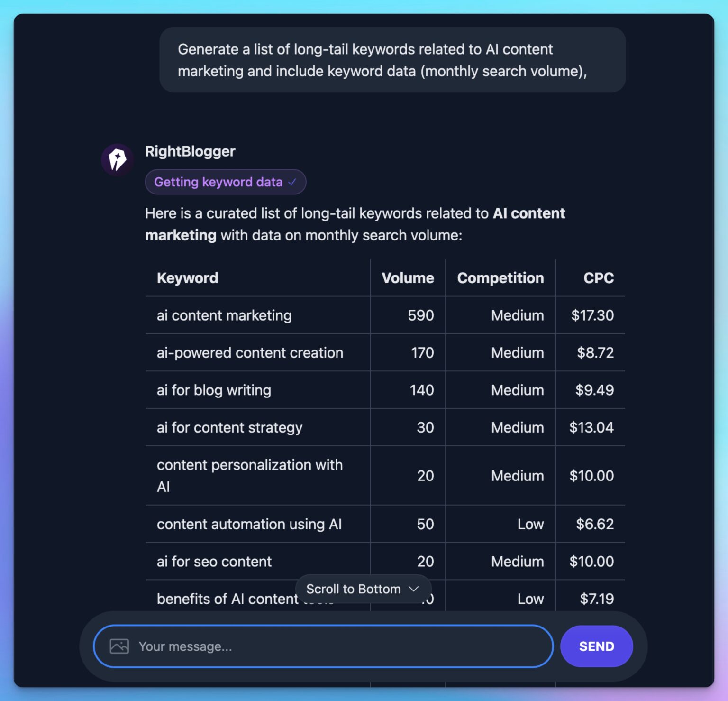Select the Keyword column header
This screenshot has width=728, height=701.
tap(187, 278)
